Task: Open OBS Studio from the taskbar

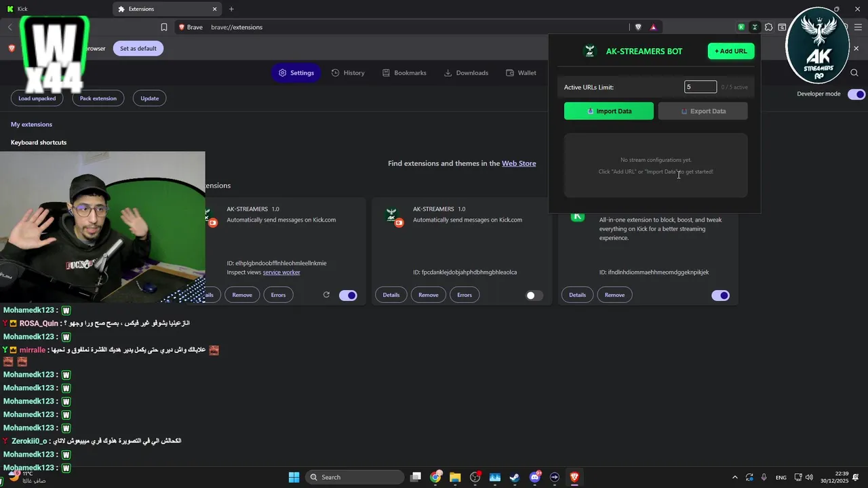Action: tap(475, 477)
